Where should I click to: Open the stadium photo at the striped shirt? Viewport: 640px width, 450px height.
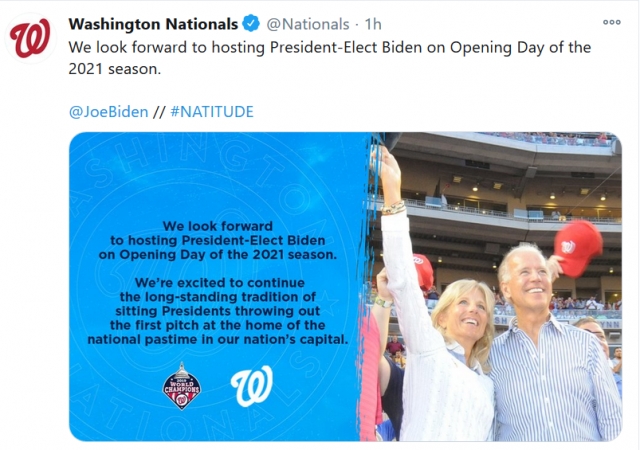(x=555, y=380)
